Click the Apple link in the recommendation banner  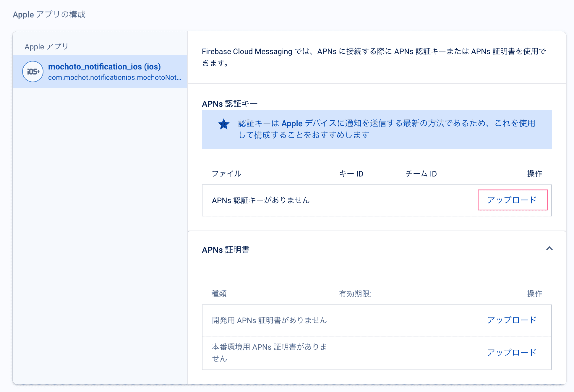tap(291, 123)
